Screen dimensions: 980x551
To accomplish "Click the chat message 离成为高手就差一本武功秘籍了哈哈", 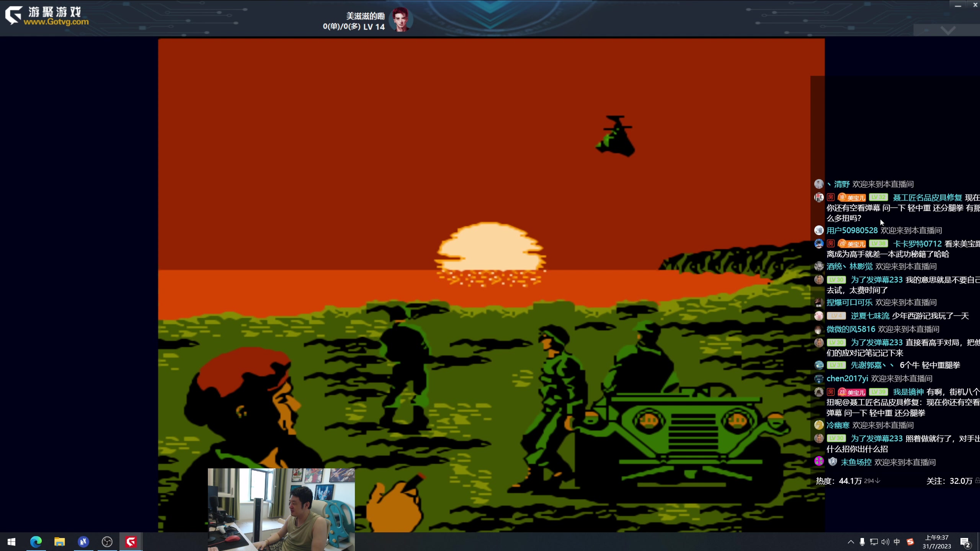I will 888,254.
